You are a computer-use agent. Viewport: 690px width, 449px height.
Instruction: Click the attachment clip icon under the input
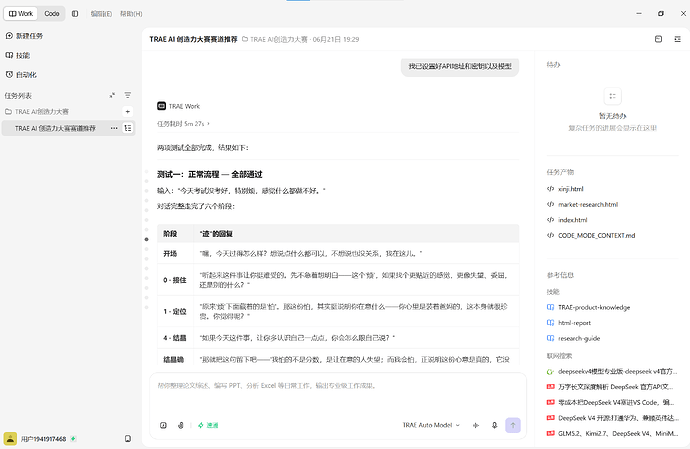tap(180, 425)
